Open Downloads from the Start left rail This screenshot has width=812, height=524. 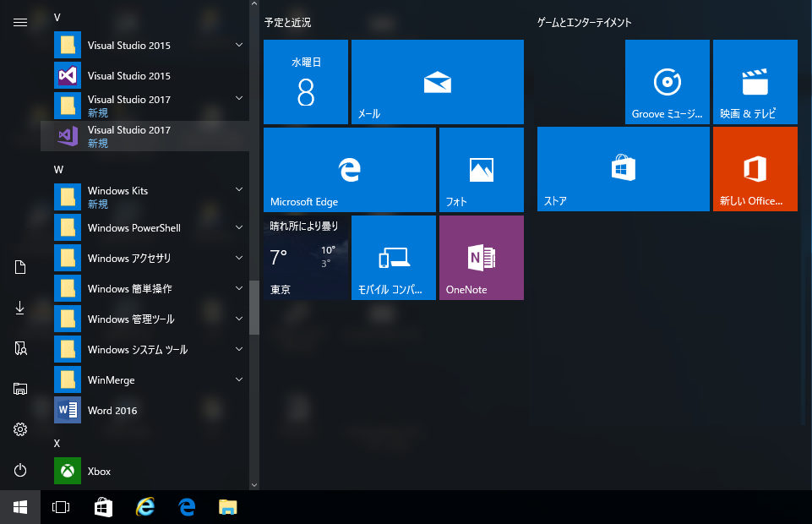click(x=20, y=308)
